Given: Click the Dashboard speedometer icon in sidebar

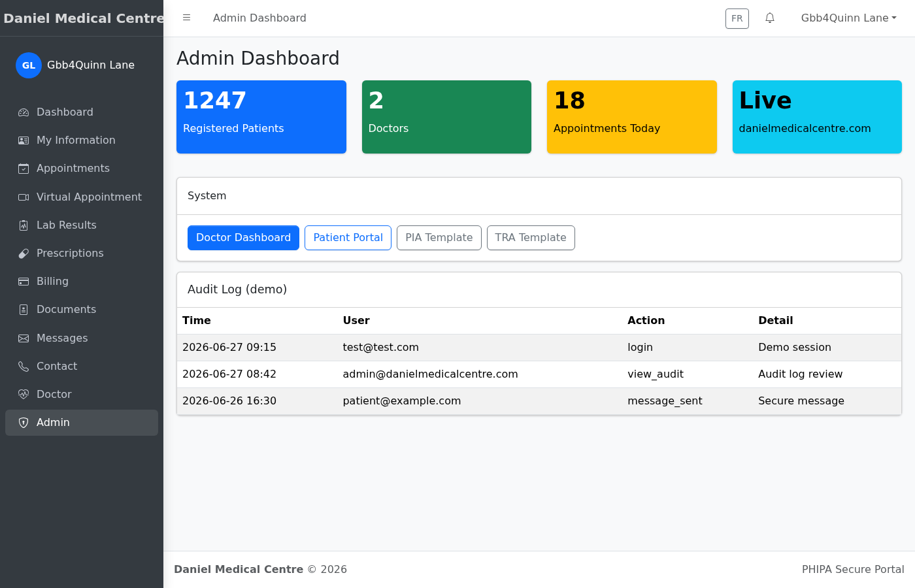Looking at the screenshot, I should 24,112.
